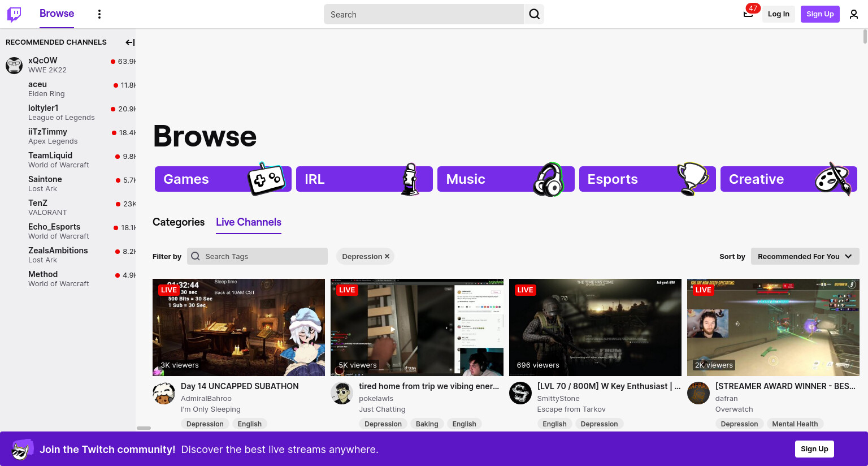
Task: Open the SmittyStone Tarkov stream thumbnail
Action: coord(595,327)
